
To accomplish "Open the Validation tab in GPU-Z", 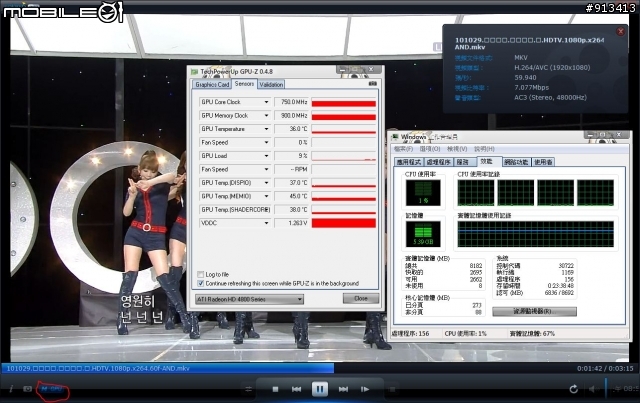I will click(271, 85).
